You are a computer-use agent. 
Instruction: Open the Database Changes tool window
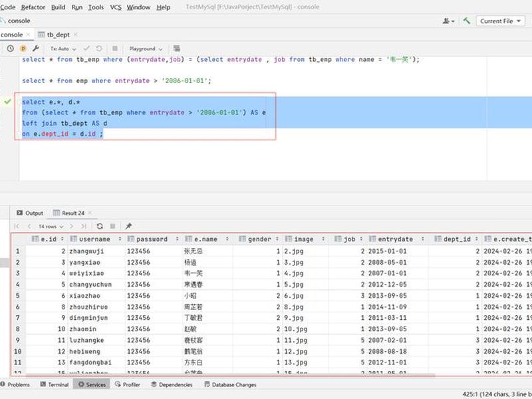(x=230, y=384)
